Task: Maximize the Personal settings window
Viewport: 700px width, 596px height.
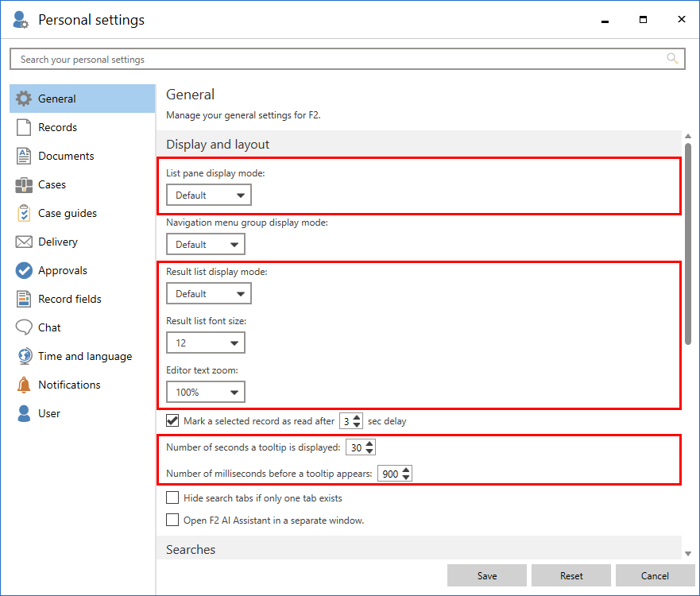Action: [x=643, y=19]
